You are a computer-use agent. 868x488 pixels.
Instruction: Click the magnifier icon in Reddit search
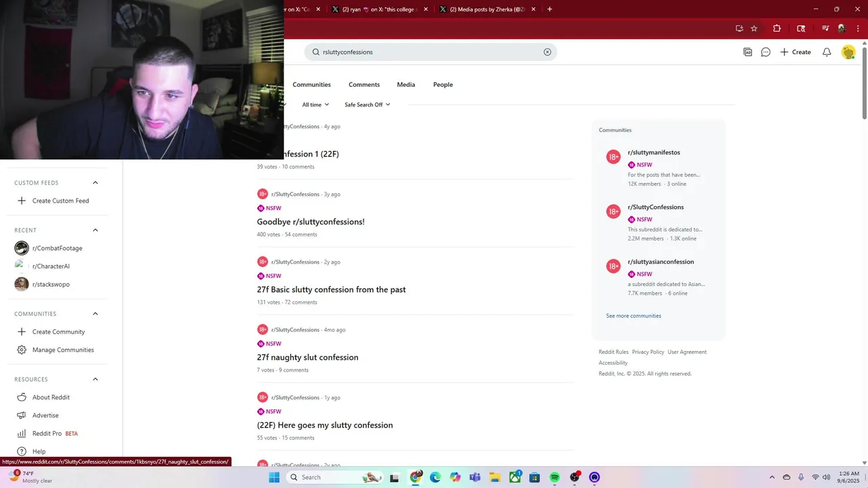coord(316,52)
